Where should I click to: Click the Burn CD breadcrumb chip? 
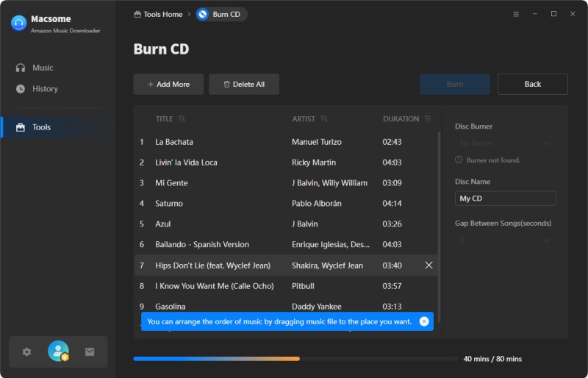(x=221, y=14)
